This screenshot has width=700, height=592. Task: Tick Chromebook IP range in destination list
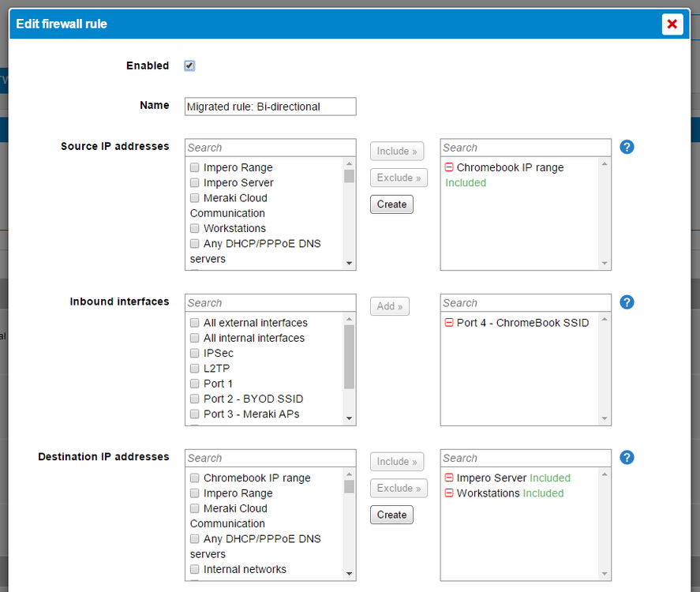click(194, 478)
